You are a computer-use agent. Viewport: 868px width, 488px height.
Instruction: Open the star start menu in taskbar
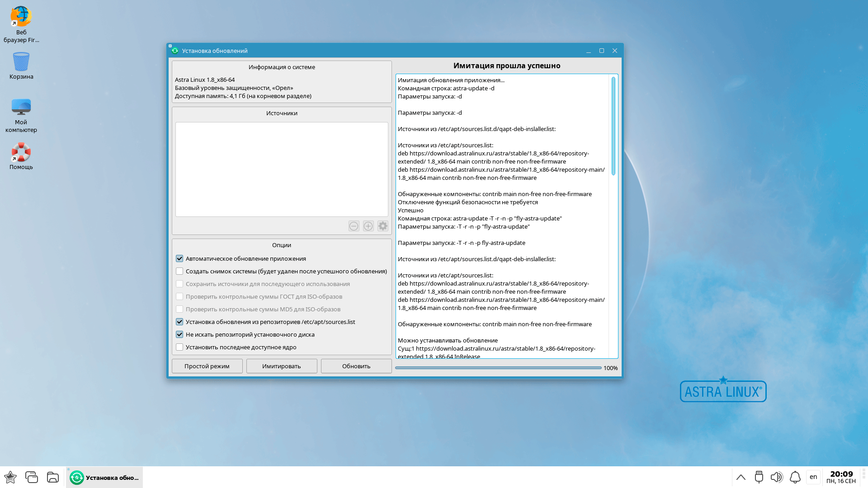point(10,477)
